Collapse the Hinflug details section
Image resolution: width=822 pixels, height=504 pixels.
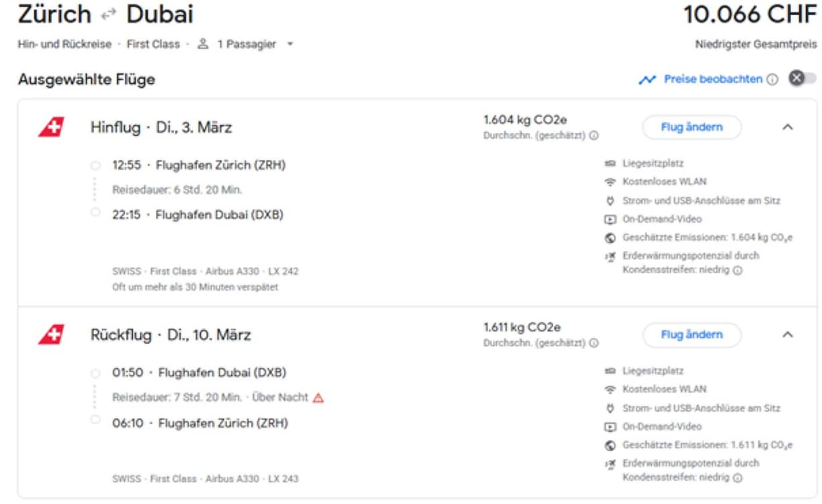pos(788,128)
